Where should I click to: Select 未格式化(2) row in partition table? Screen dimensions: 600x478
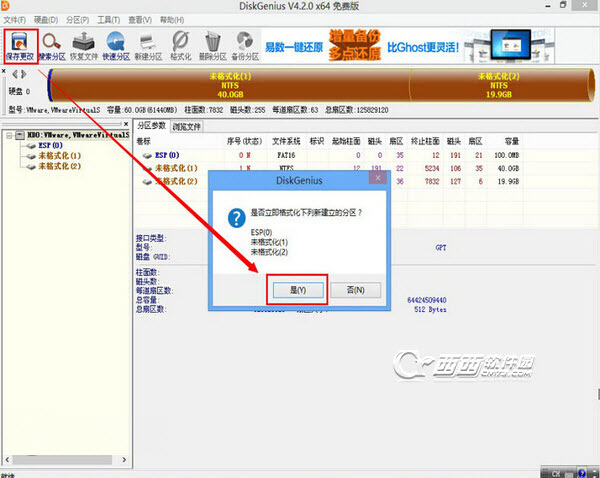[329, 181]
